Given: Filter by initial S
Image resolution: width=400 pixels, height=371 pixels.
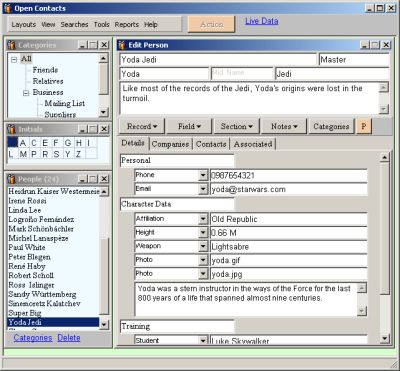Looking at the screenshot, I should tap(56, 154).
